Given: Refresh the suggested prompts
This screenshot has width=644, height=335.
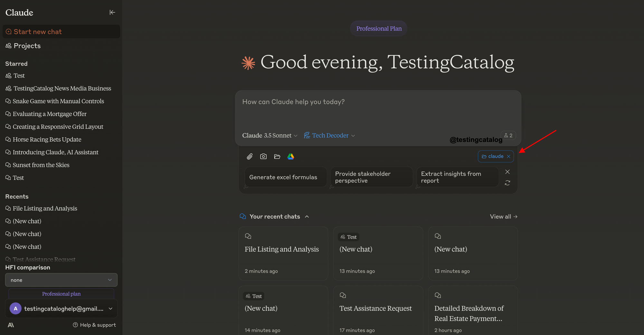Looking at the screenshot, I should click(x=507, y=183).
